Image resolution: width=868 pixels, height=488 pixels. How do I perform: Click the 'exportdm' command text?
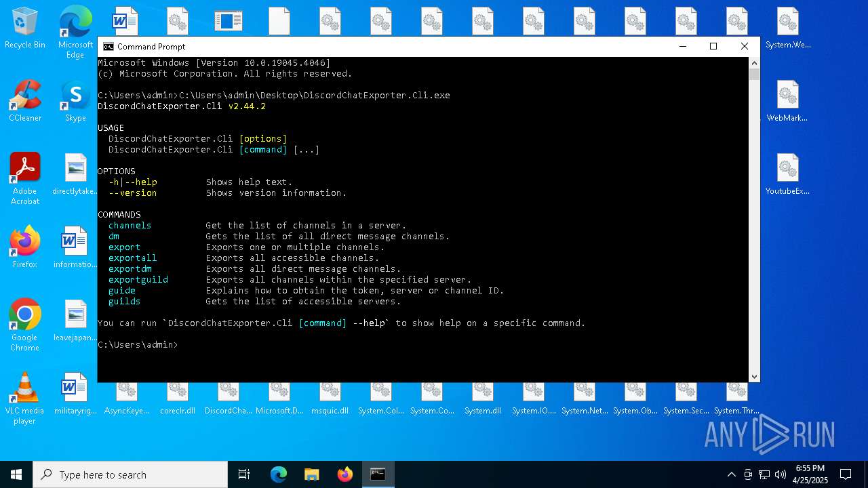(x=130, y=269)
